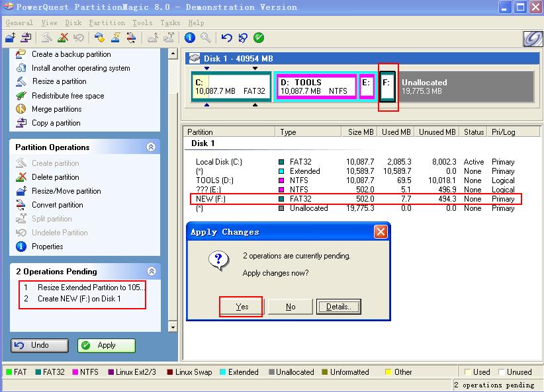Collapse the 2 Operations Pending panel chevron
The image size is (544, 392).
152,271
